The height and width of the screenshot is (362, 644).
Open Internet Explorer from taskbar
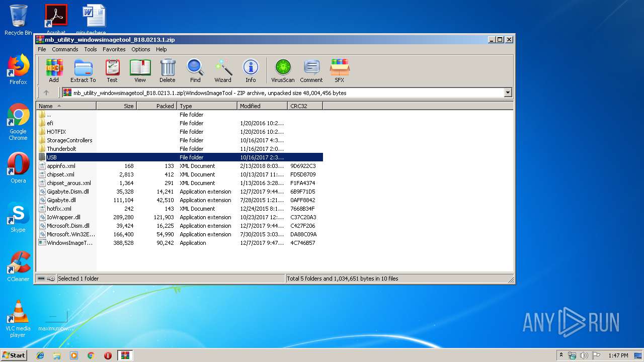pos(40,355)
